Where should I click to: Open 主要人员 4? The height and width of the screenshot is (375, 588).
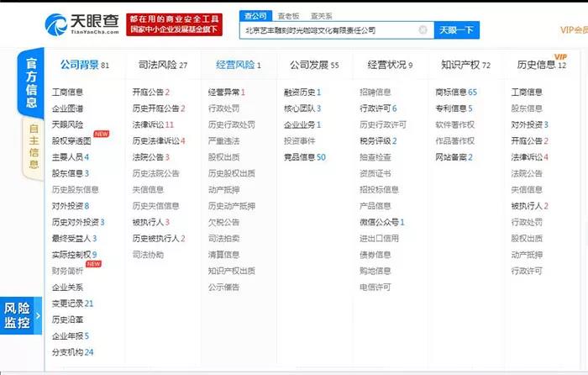point(71,157)
